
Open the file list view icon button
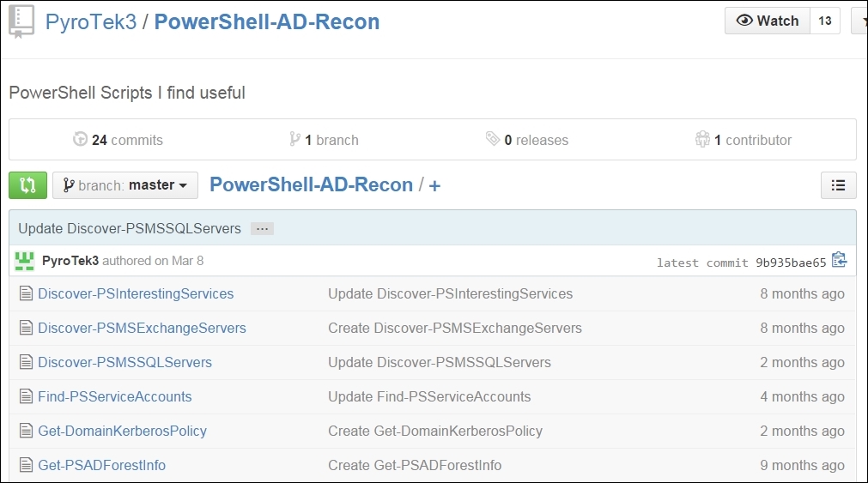click(x=838, y=185)
